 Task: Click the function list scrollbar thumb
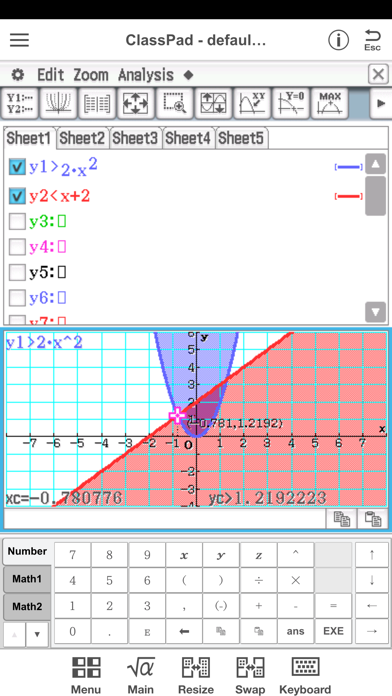point(376,196)
